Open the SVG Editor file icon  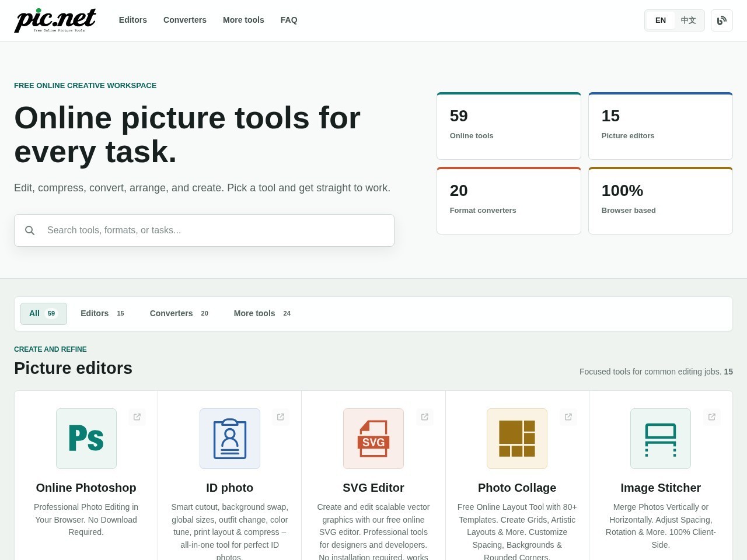tap(373, 439)
